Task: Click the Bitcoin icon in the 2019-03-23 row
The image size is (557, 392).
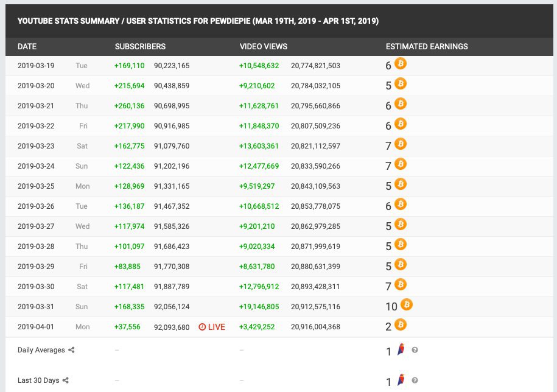Action: (x=401, y=144)
